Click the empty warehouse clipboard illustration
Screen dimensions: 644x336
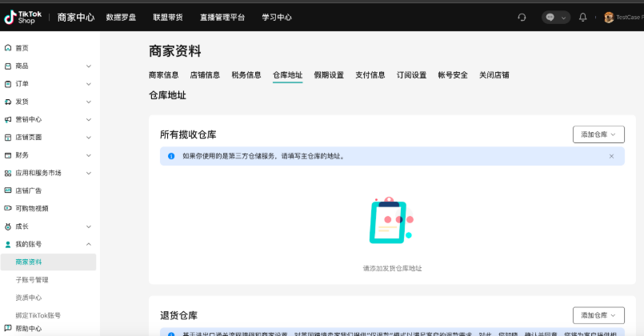[x=391, y=221]
